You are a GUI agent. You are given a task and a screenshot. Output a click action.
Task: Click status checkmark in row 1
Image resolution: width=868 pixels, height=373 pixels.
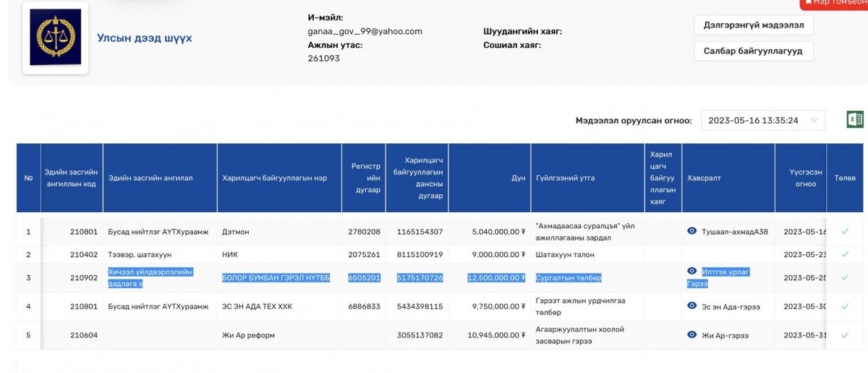tap(844, 232)
